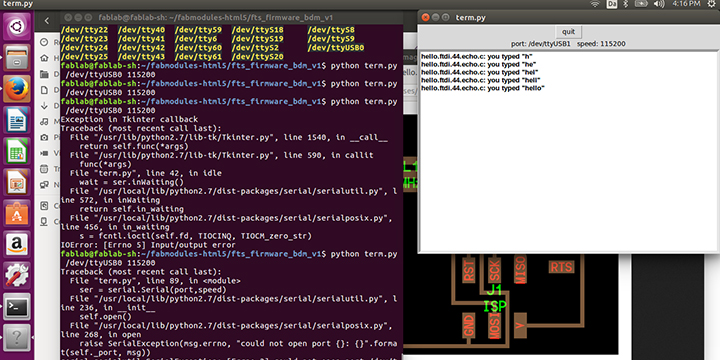720x360 pixels.
Task: Click the 'port: /dev/ttyUSB1 speed: 115200' label
Action: point(568,44)
